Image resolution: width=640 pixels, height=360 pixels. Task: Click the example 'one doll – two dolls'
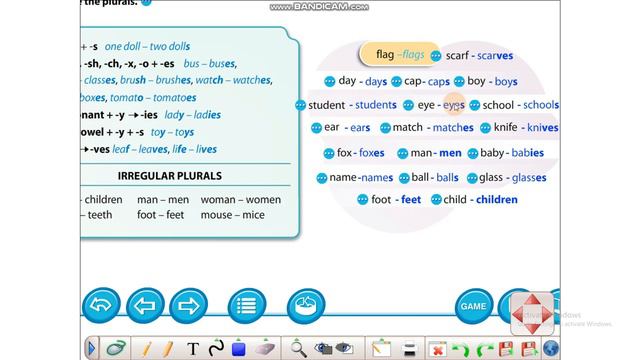tap(147, 47)
